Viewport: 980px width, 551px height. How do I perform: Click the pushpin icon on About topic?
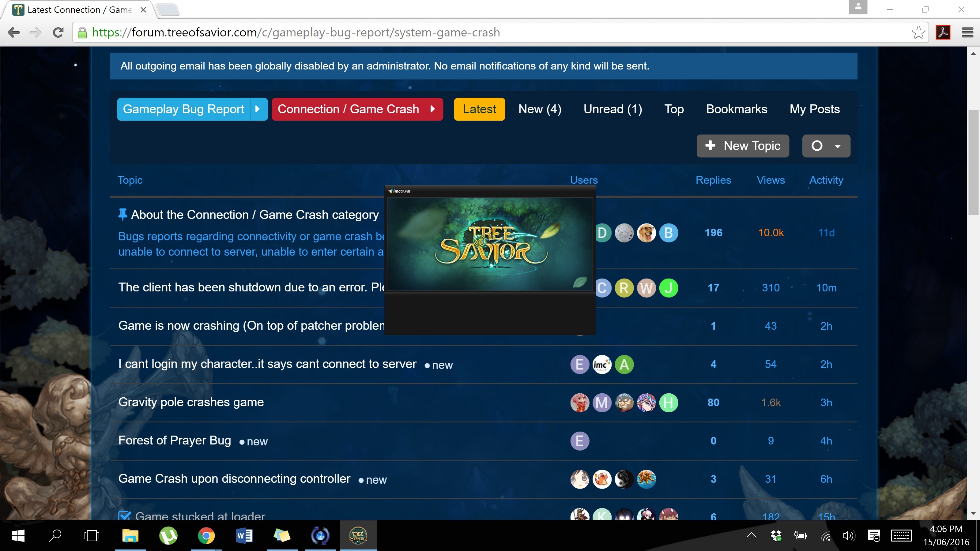tap(123, 215)
